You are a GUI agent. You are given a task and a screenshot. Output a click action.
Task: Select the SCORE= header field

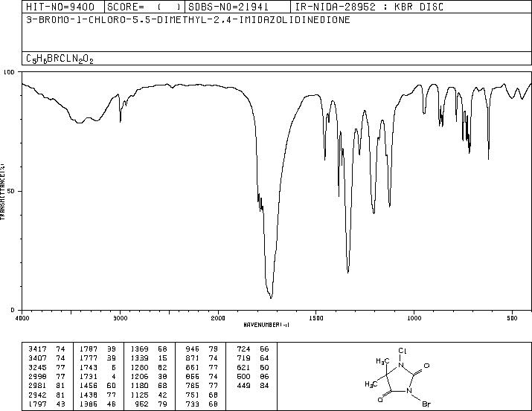click(x=144, y=7)
